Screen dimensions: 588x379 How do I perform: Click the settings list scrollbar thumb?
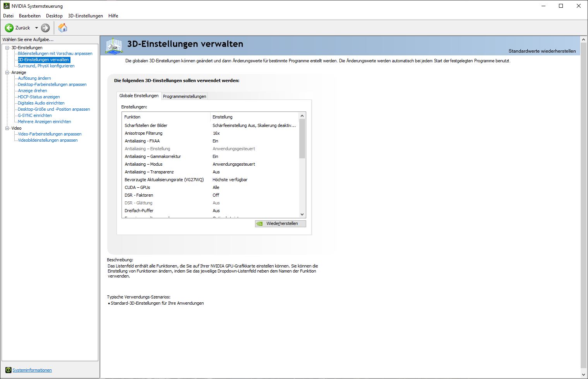[302, 139]
